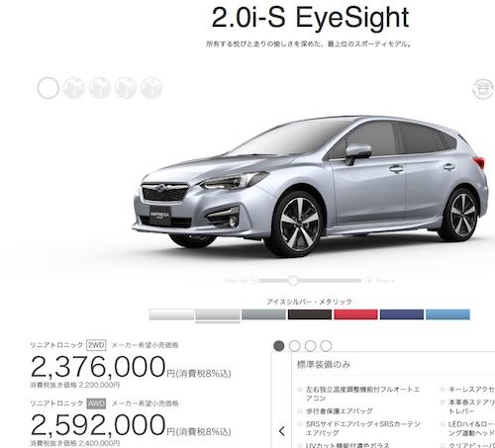Screen dimensions: 495x448
Task: Click the zoom out minus icon
Action: (x=253, y=281)
